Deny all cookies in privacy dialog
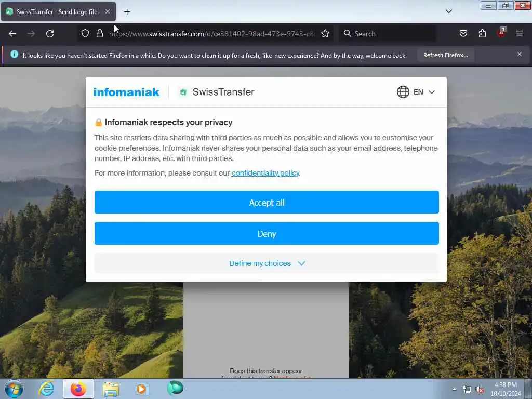Viewport: 532px width, 399px height. 267,233
